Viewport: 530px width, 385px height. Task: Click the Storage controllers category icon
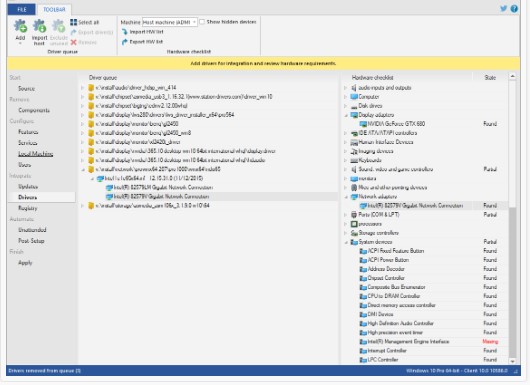pyautogui.click(x=354, y=233)
